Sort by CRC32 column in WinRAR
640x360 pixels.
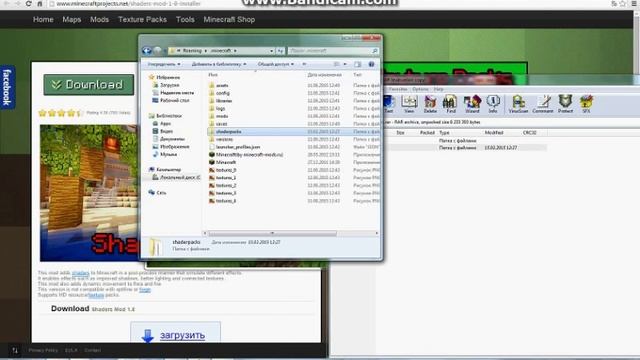[530, 133]
